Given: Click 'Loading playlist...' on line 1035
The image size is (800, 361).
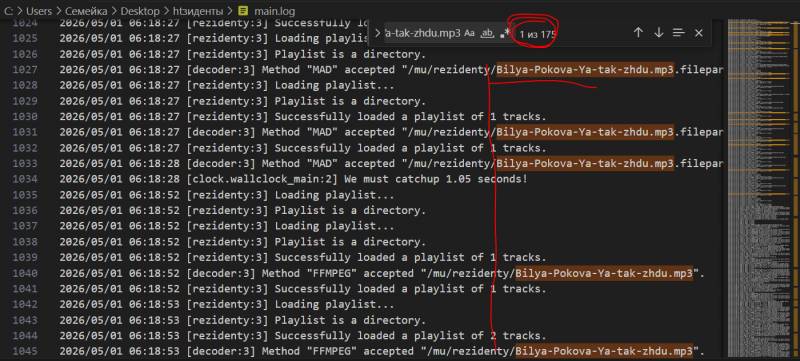Looking at the screenshot, I should (335, 195).
